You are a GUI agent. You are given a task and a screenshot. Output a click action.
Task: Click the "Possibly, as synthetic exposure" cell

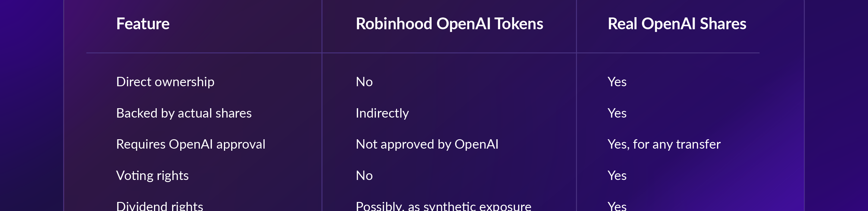443,206
